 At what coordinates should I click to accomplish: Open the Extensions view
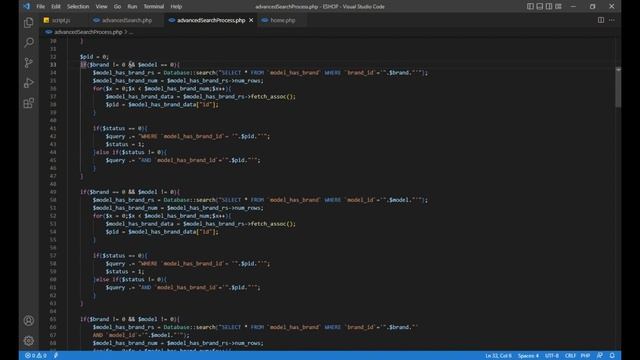click(29, 103)
